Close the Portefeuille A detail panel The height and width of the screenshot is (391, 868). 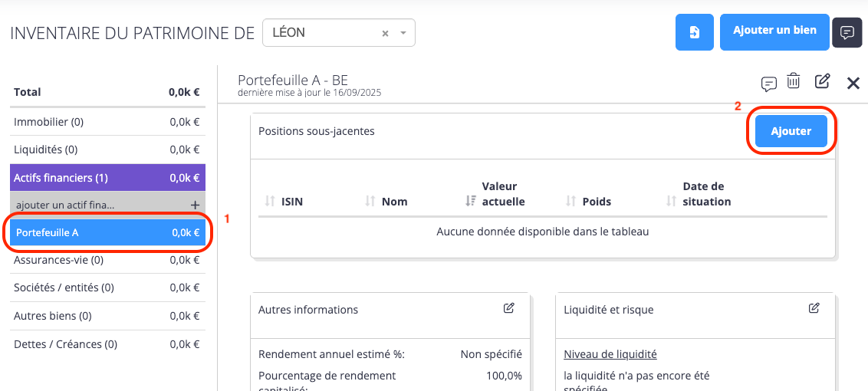click(853, 83)
